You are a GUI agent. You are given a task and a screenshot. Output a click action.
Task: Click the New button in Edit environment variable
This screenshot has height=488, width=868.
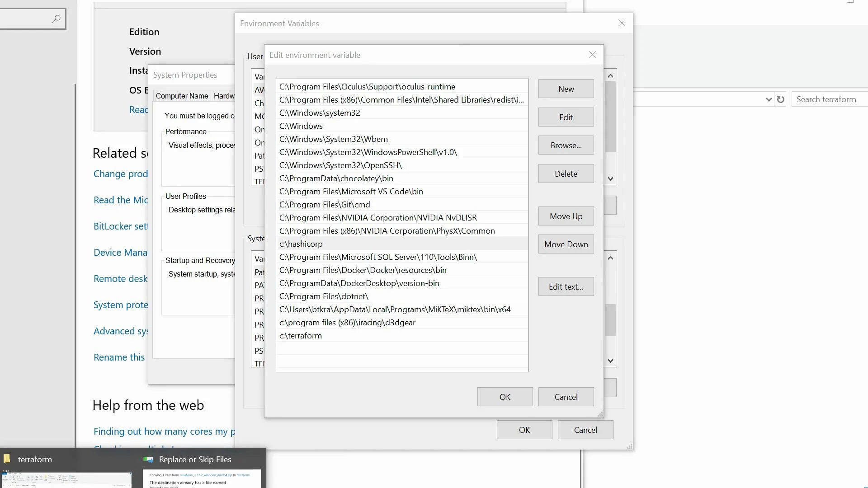[x=566, y=89]
